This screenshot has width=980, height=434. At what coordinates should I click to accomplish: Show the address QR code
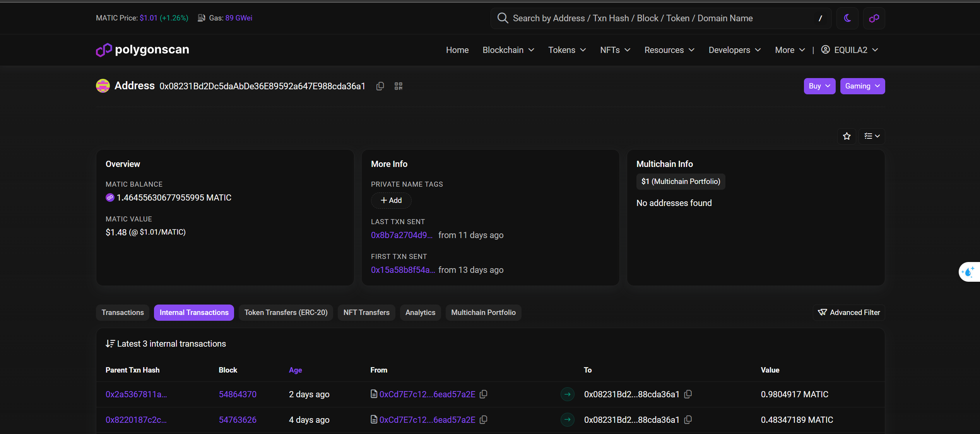398,86
